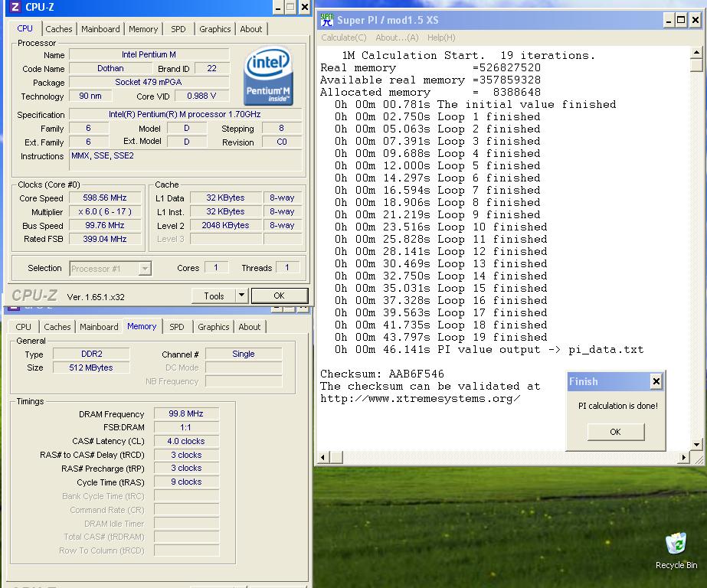This screenshot has height=588, width=707.
Task: Click the Super PI vertical scrollbar thumb
Action: coord(696,65)
